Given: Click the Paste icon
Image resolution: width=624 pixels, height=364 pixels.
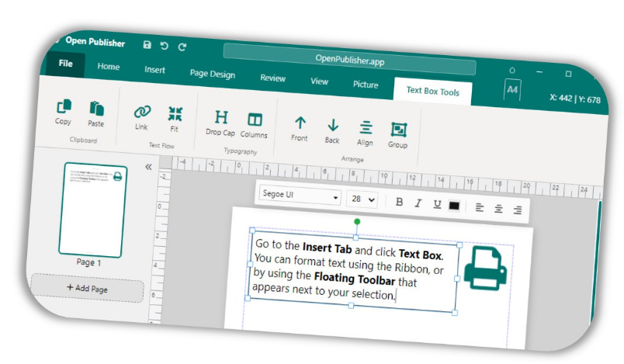Looking at the screenshot, I should coord(96,114).
